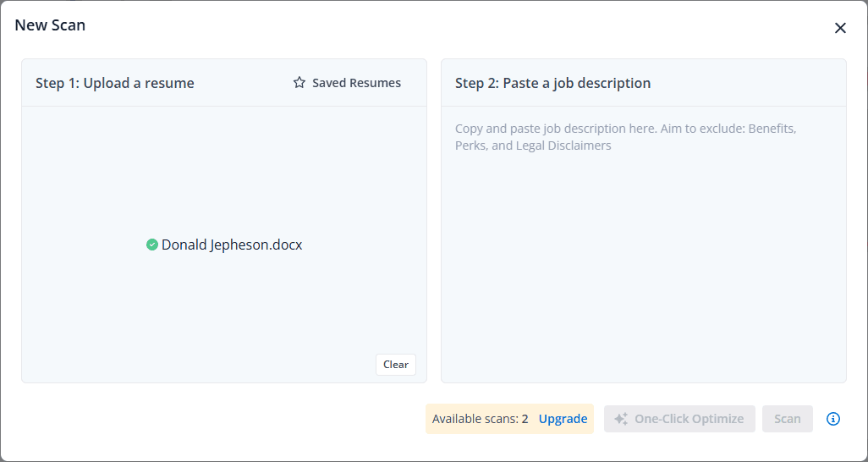Screen dimensions: 868x462
Task: Click the green check icon beside resume
Action: point(152,245)
